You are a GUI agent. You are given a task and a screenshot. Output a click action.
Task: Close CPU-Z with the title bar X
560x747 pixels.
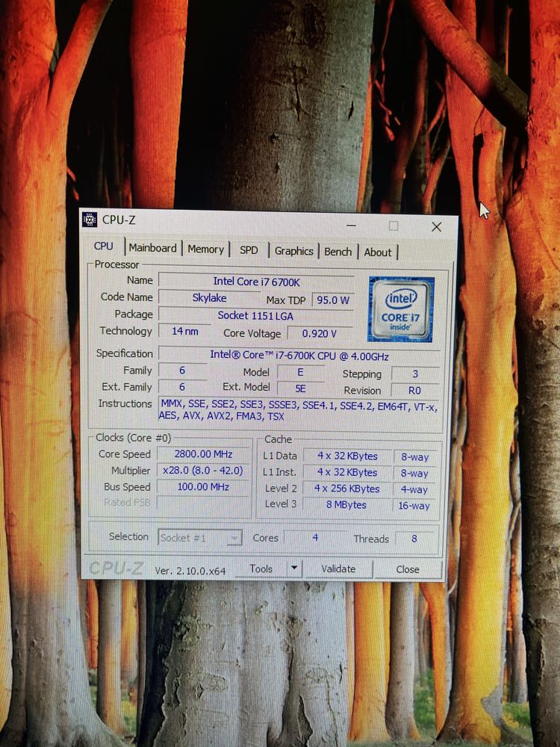(x=436, y=227)
